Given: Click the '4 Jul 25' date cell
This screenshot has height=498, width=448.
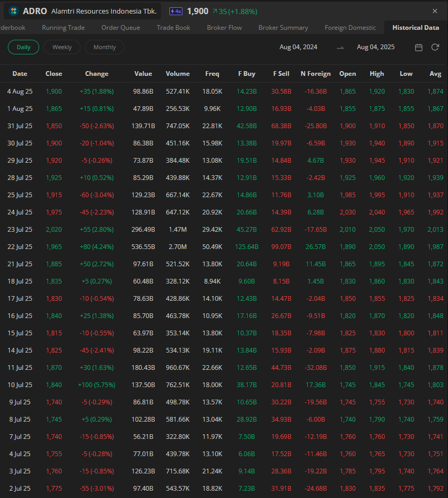Looking at the screenshot, I should (20, 454).
